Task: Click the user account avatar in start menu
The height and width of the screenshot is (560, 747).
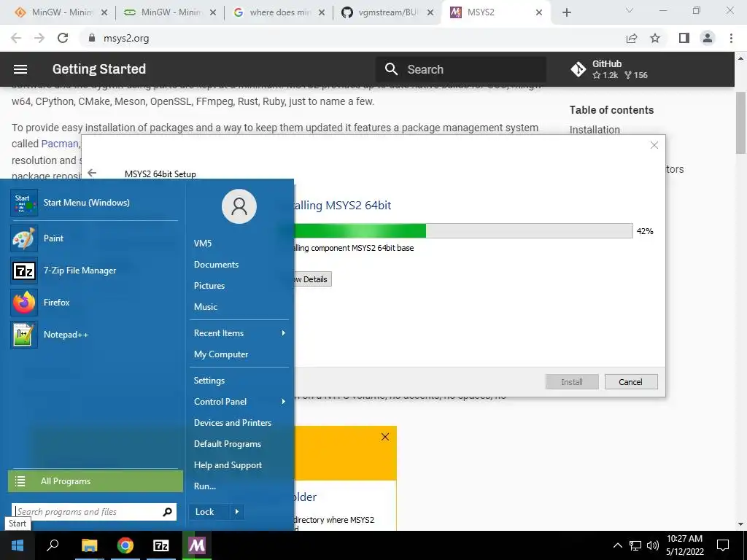Action: [x=239, y=206]
